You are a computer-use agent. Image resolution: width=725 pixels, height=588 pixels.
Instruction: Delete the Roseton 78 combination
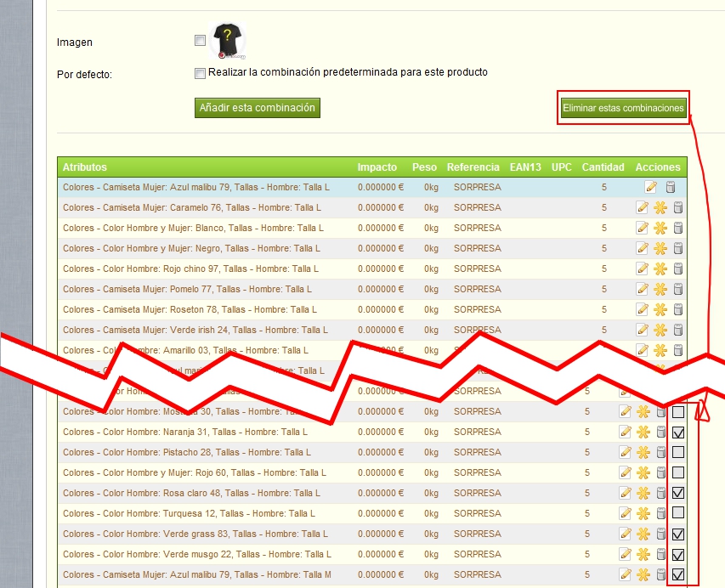pyautogui.click(x=678, y=309)
